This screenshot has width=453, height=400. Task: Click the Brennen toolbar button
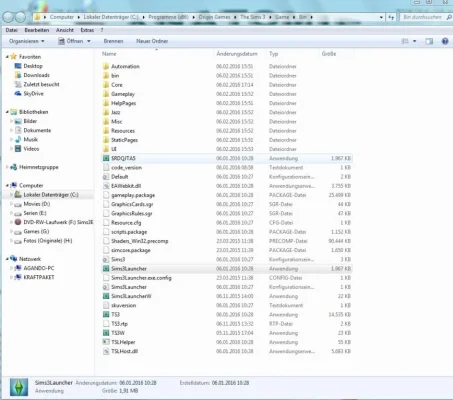113,41
